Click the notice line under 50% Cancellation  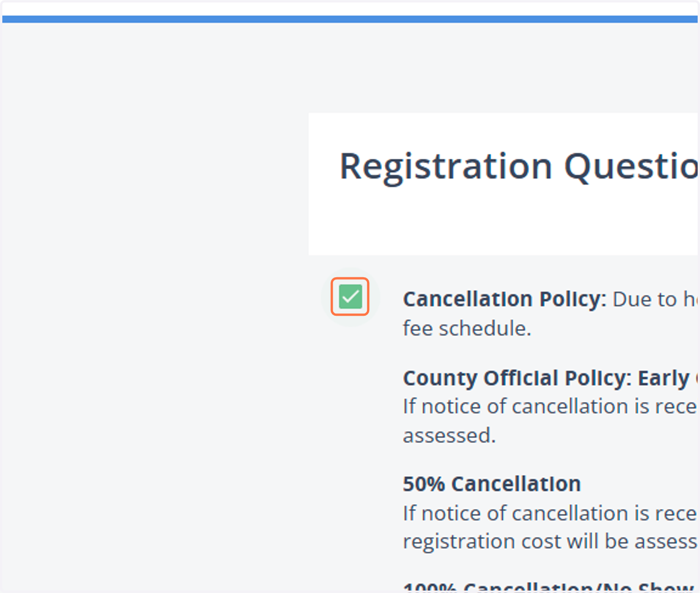549,513
